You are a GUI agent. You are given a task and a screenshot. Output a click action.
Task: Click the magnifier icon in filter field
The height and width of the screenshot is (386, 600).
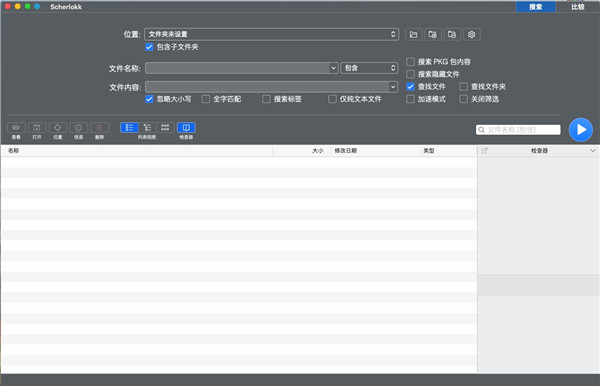[482, 130]
